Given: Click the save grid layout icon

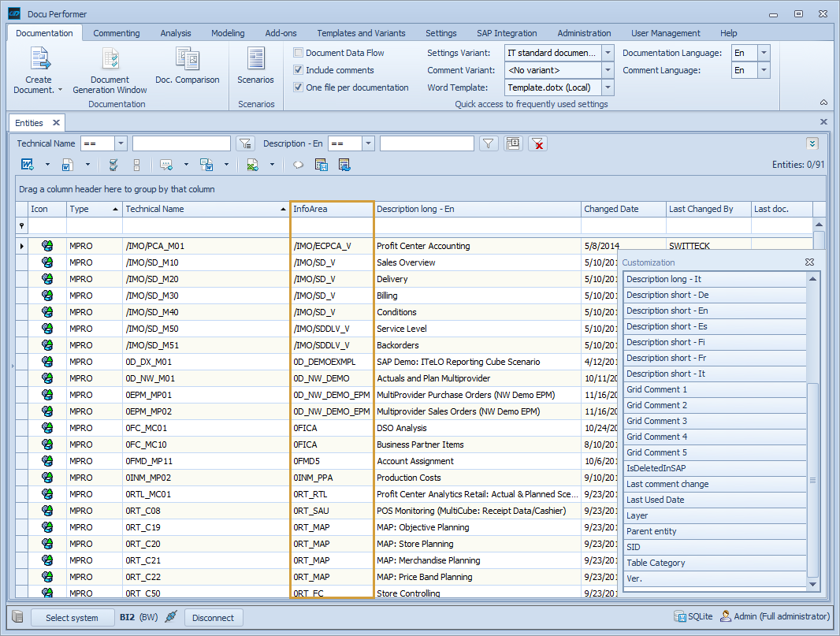Looking at the screenshot, I should [322, 165].
